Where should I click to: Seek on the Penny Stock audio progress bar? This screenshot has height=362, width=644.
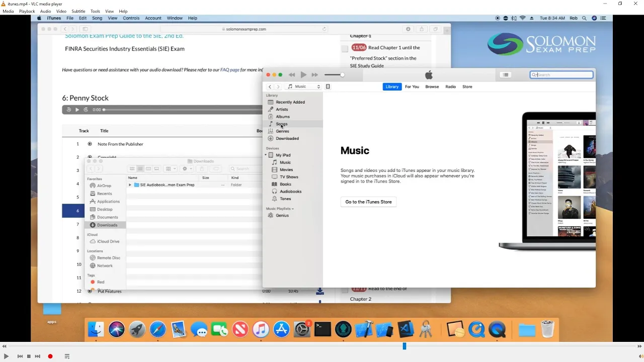click(183, 110)
